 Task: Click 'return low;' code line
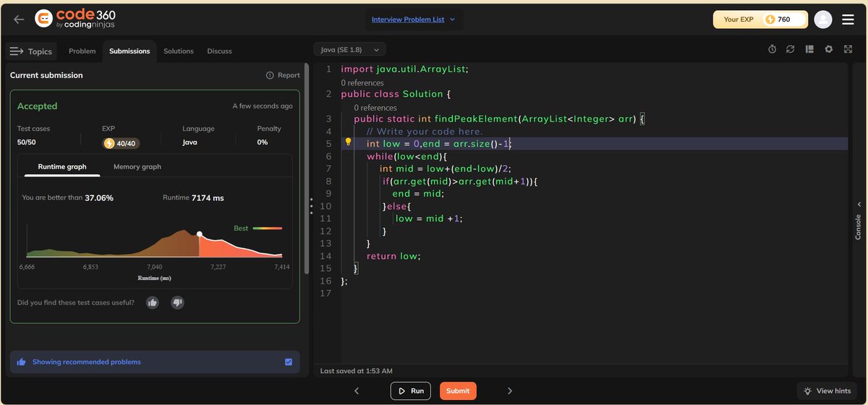(x=393, y=256)
